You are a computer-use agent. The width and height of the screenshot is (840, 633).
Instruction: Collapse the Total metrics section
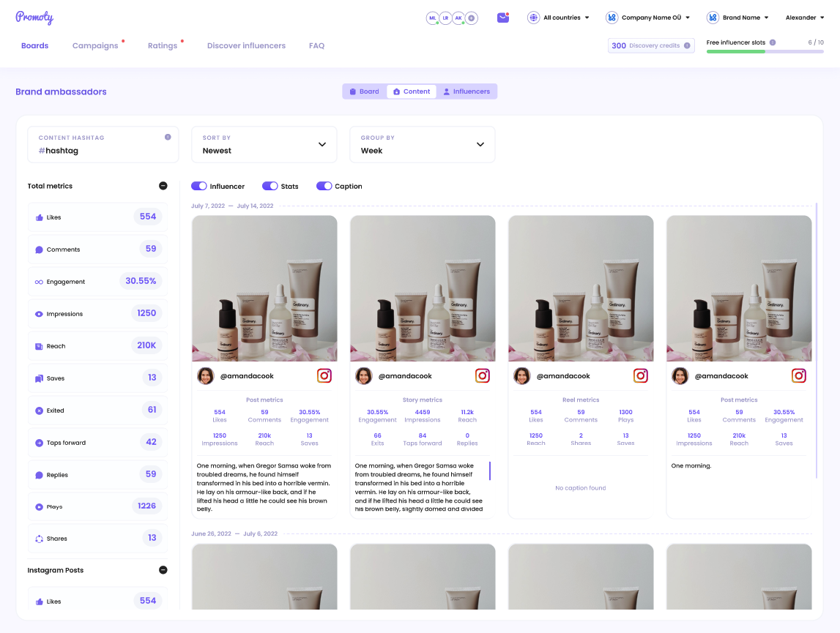point(163,186)
